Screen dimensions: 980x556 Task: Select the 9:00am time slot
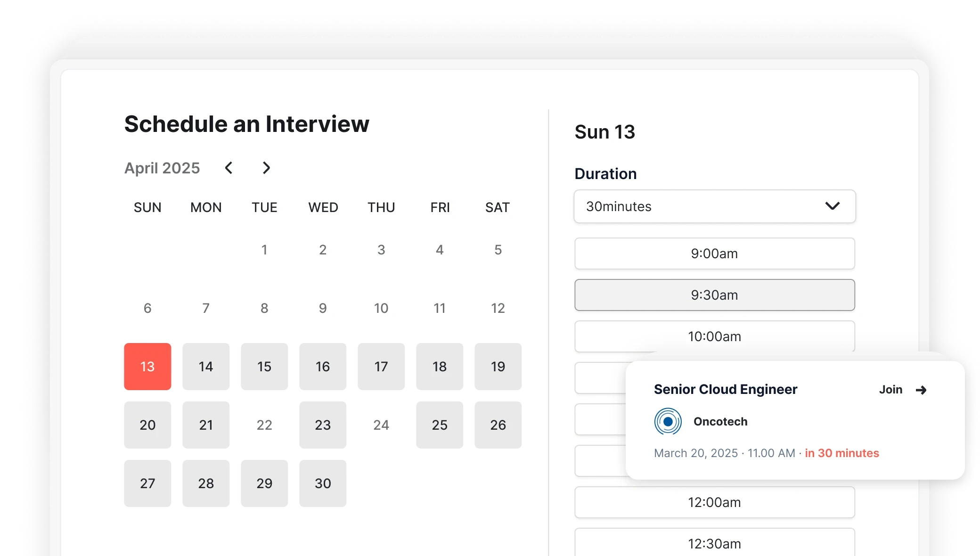tap(714, 253)
